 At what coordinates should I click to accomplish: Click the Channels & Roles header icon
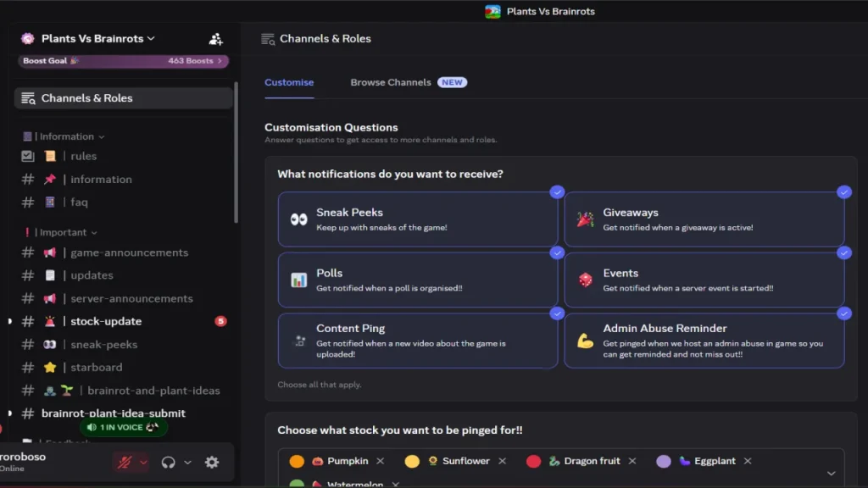268,39
